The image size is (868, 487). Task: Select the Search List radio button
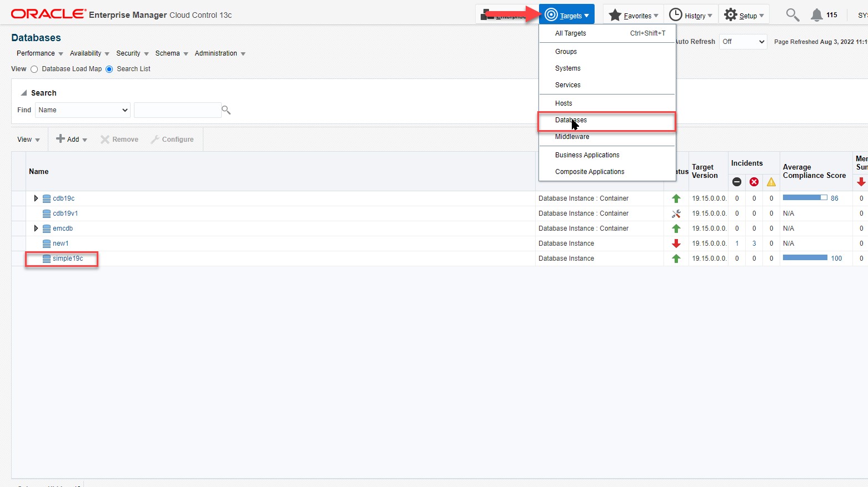(109, 69)
